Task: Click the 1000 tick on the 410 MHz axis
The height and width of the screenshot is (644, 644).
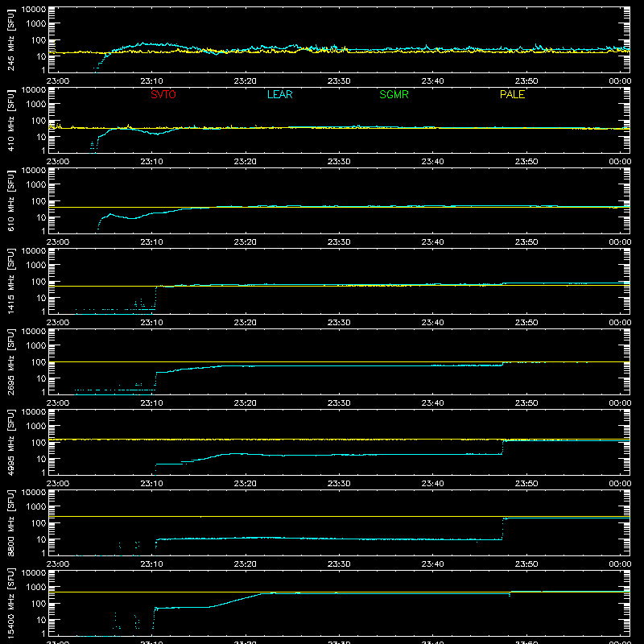Action: (x=36, y=105)
